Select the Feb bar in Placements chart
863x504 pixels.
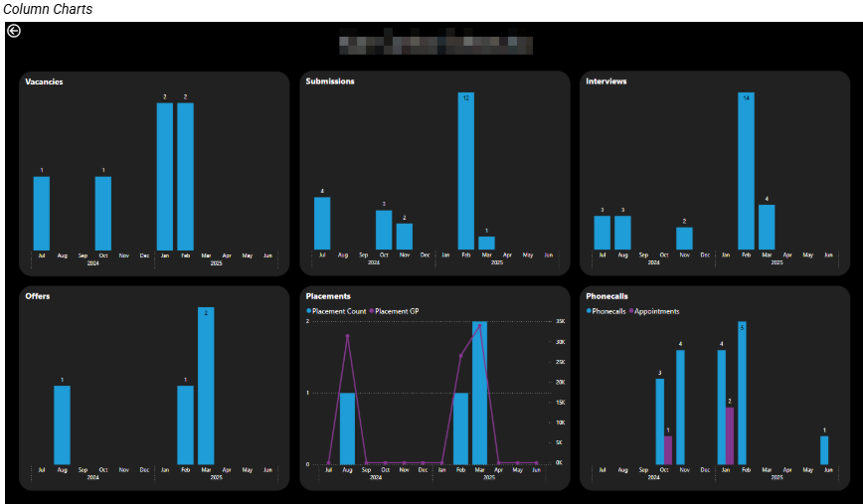coord(460,428)
